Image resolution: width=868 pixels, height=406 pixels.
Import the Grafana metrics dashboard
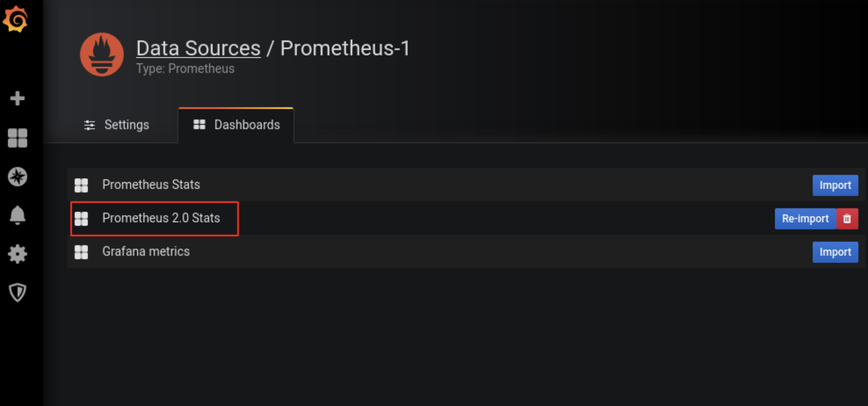[x=835, y=252]
